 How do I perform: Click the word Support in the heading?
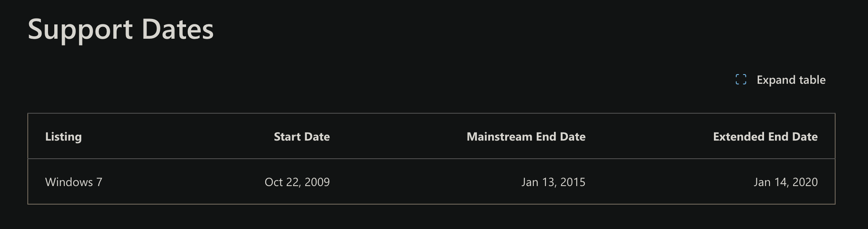(x=80, y=29)
